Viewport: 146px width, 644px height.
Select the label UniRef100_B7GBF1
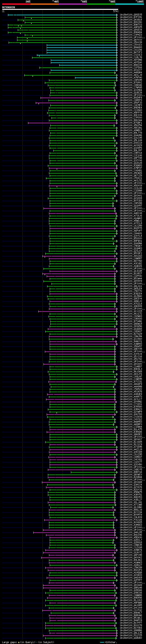pos(131,123)
